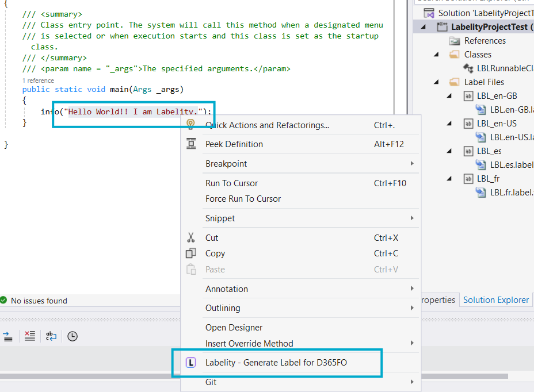Collapse the LBL_en-US node
The image size is (534, 392).
449,124
